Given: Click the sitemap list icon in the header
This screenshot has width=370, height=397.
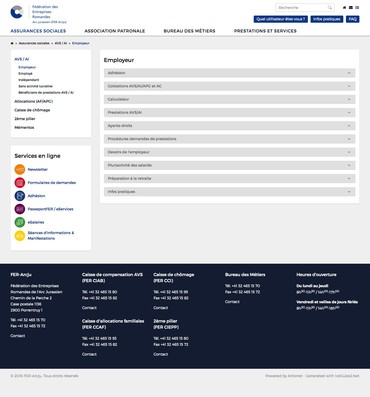Looking at the screenshot, I should [357, 7].
